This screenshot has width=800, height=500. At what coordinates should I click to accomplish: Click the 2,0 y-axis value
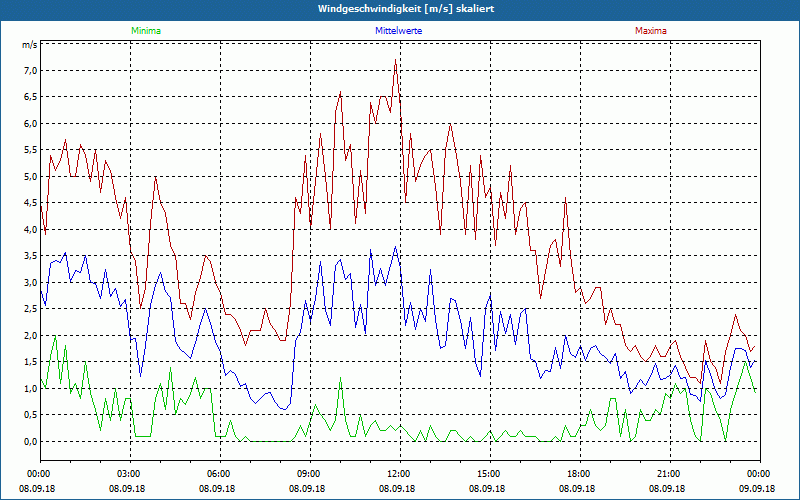pos(31,336)
